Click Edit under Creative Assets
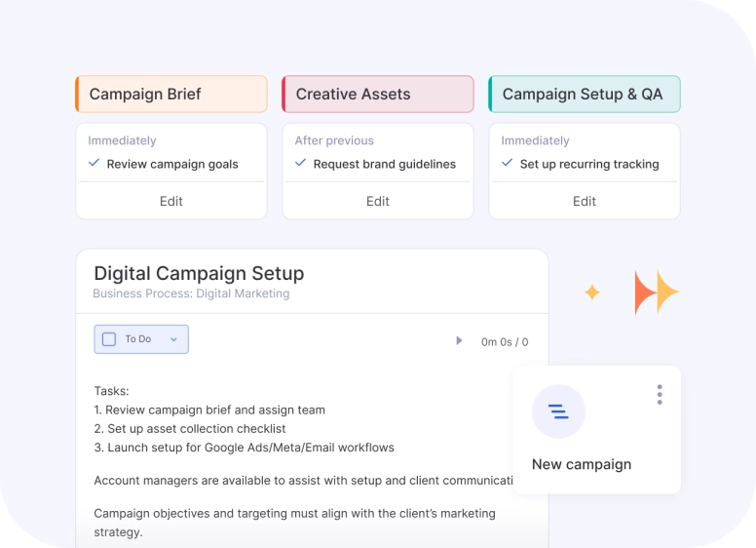The width and height of the screenshot is (756, 548). [x=378, y=201]
